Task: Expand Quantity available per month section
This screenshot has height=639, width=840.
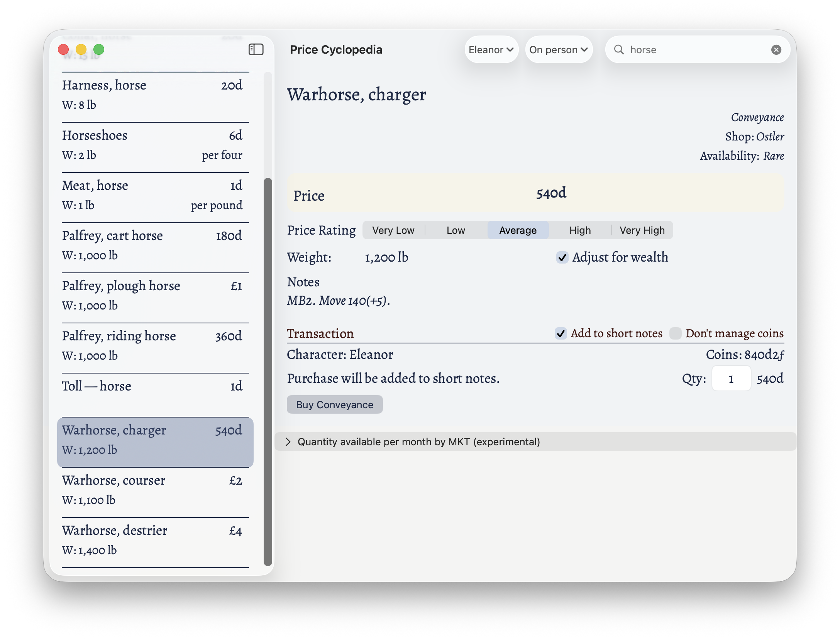Action: 288,442
